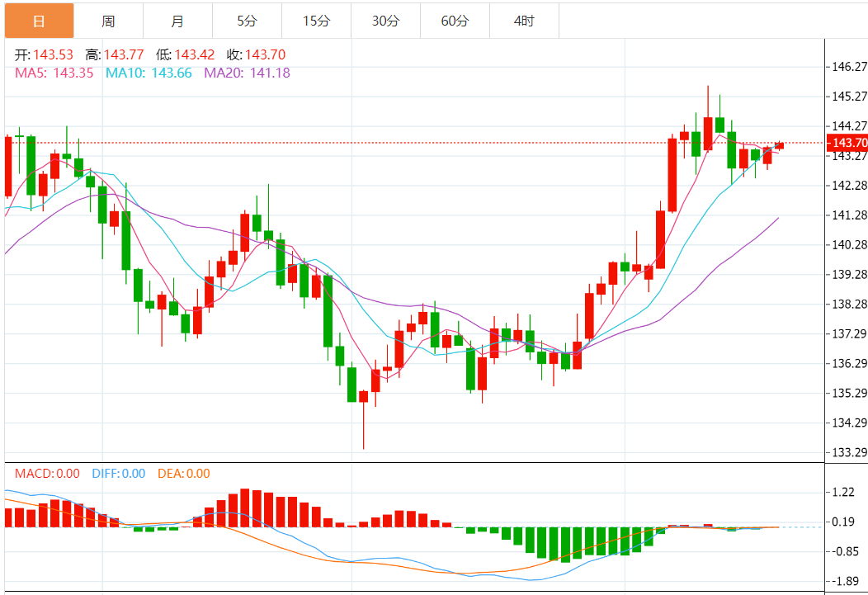Click the DIFF:0.00 label

pyautogui.click(x=119, y=474)
